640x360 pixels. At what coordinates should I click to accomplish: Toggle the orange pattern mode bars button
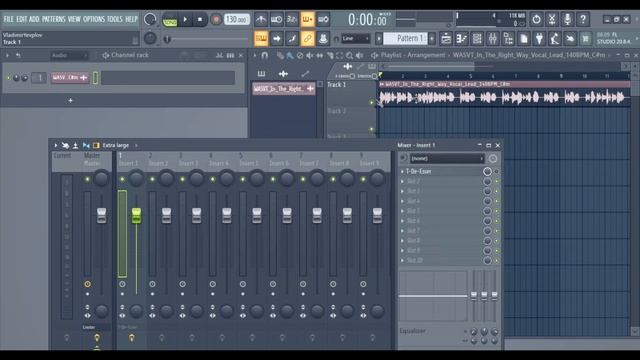[x=307, y=19]
